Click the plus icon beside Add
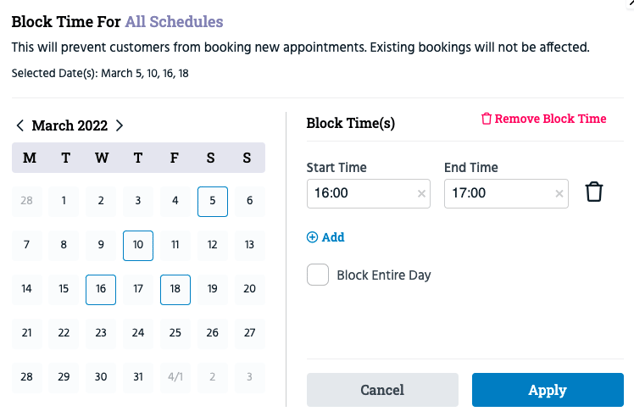The width and height of the screenshot is (634, 417). tap(312, 237)
